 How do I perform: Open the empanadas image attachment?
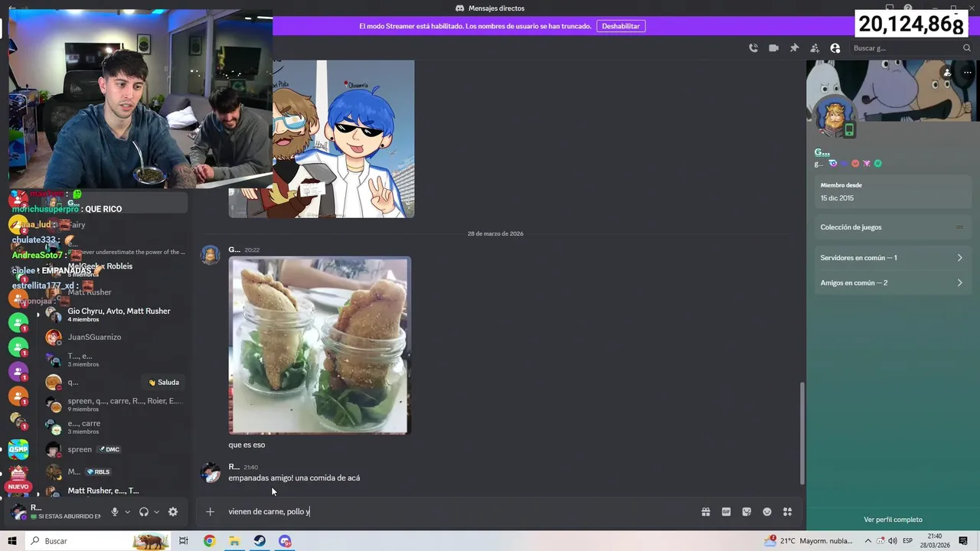tap(320, 345)
